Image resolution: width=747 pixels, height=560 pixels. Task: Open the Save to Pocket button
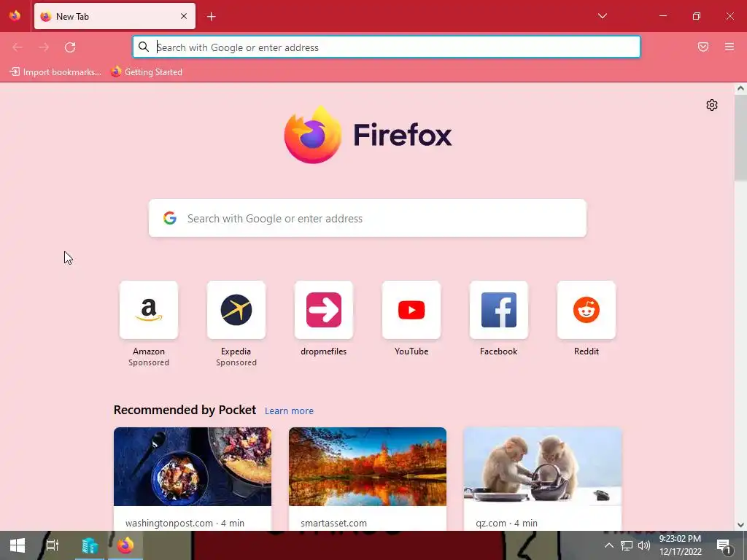tap(703, 47)
